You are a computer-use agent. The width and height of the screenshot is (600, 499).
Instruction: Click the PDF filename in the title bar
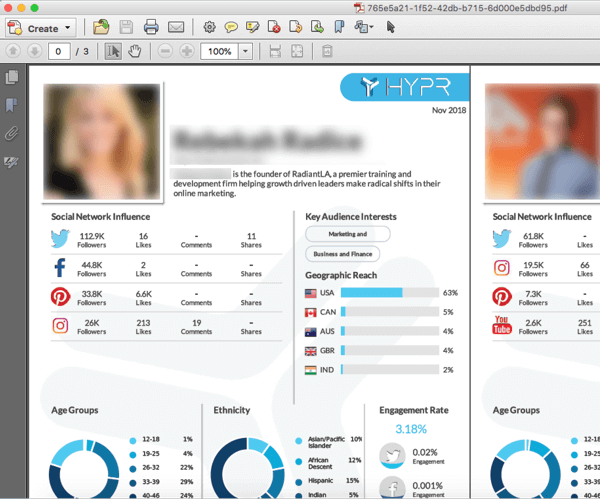tap(467, 8)
